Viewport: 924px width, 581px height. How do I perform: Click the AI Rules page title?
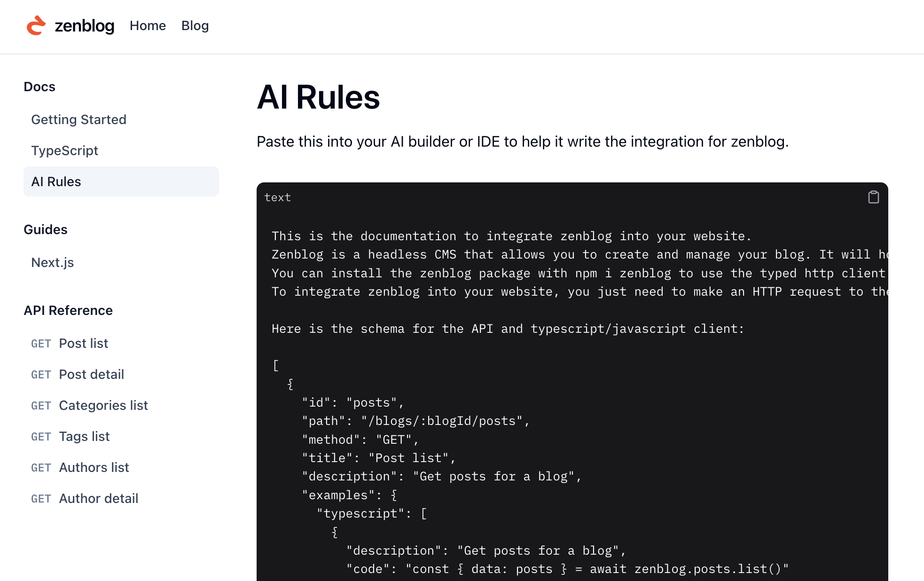[318, 97]
